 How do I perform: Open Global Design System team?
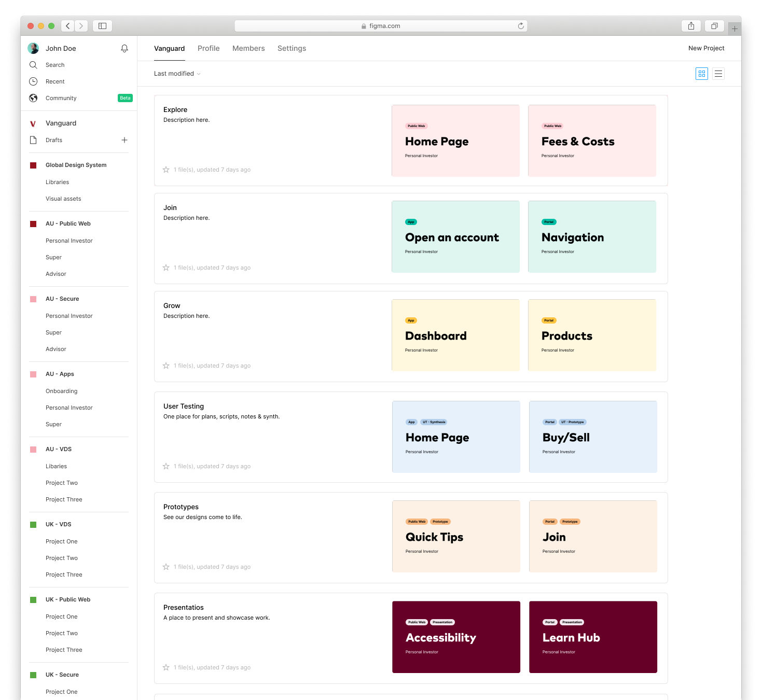[x=76, y=165]
